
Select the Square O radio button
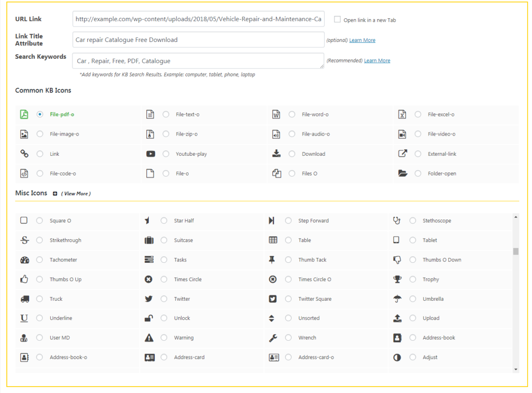(40, 220)
